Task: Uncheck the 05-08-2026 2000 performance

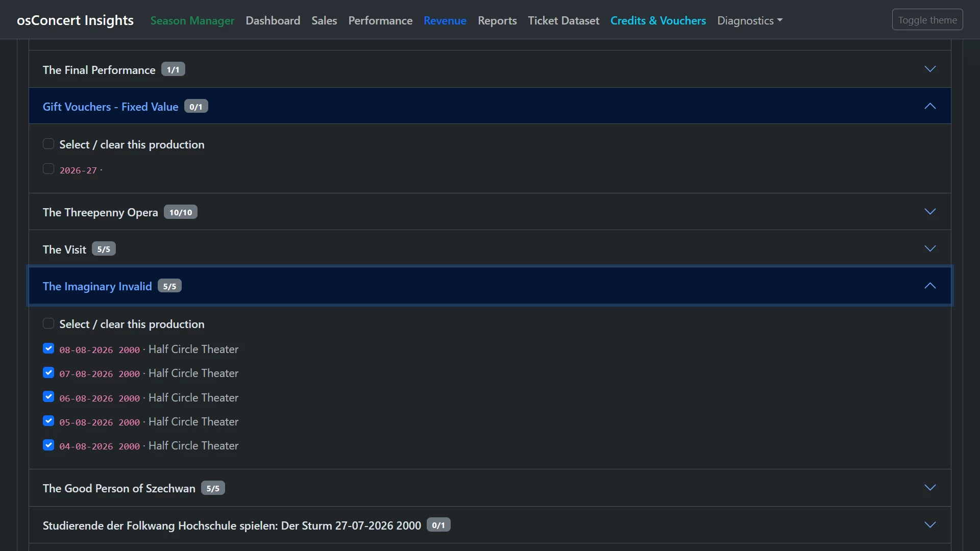Action: (48, 421)
